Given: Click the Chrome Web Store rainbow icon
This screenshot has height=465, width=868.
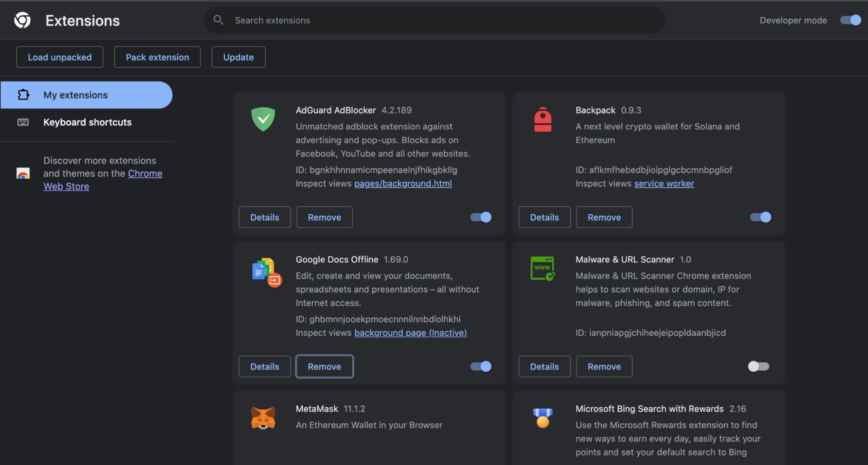Looking at the screenshot, I should (x=23, y=173).
